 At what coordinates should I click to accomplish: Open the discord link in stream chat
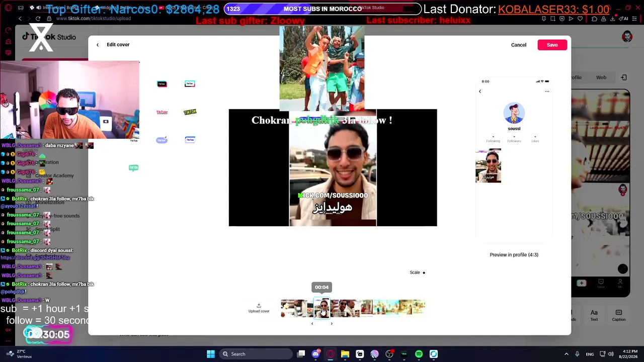pos(35,258)
